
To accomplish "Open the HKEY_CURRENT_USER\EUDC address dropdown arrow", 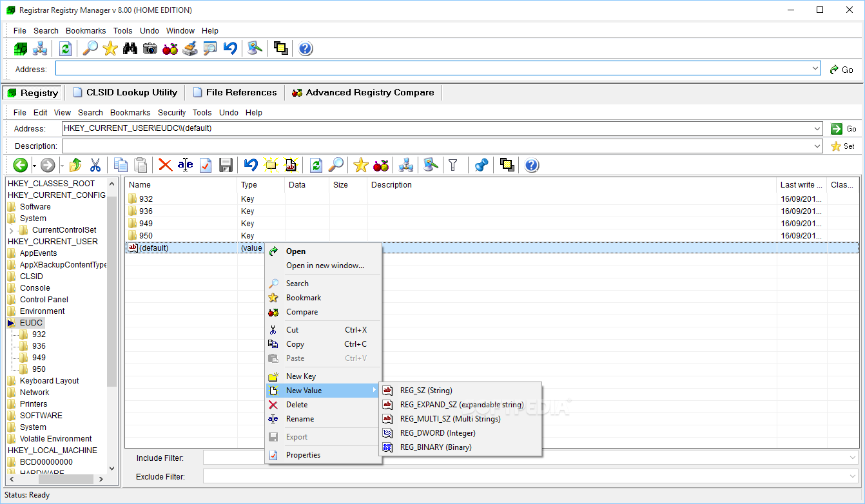I will point(817,128).
